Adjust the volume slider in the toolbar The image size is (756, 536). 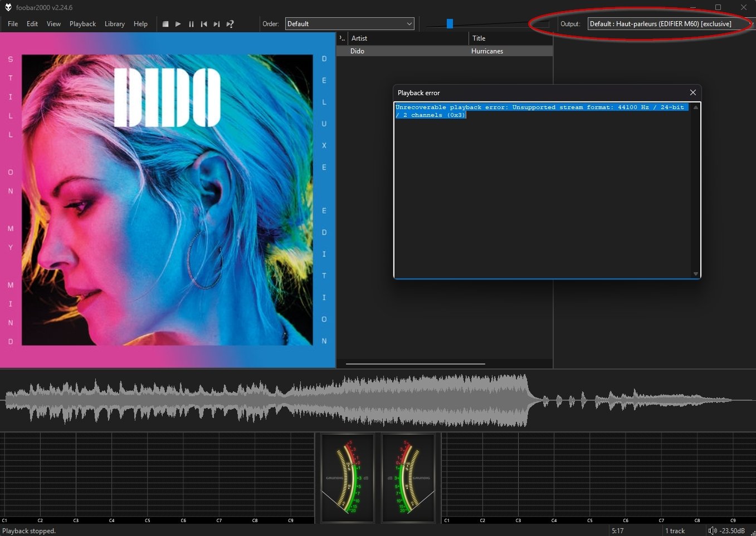tap(450, 24)
